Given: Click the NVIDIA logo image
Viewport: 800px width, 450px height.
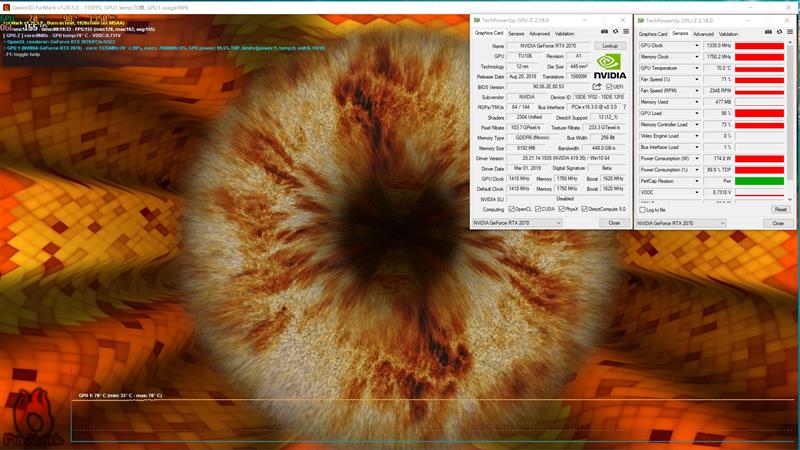Looking at the screenshot, I should (610, 66).
